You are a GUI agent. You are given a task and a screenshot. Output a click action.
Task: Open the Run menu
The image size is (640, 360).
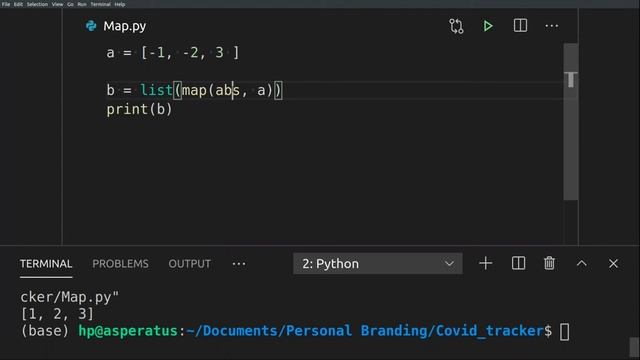82,4
